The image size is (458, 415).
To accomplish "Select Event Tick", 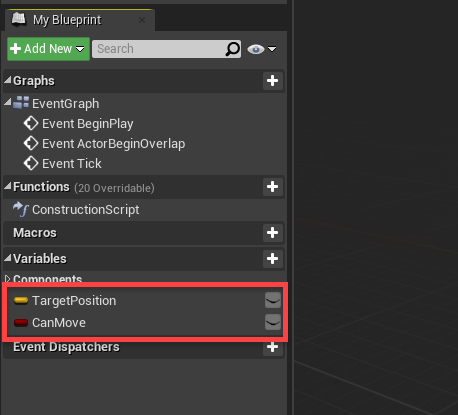I will point(72,164).
